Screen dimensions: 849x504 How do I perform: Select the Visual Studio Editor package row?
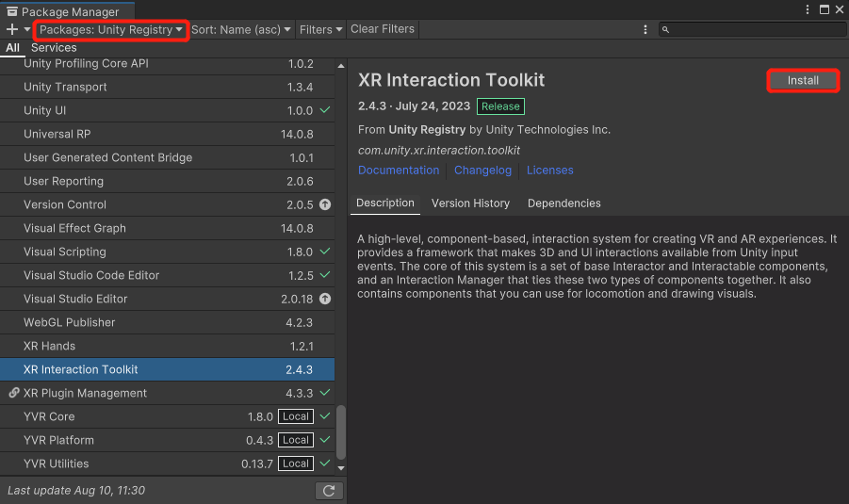coord(168,299)
